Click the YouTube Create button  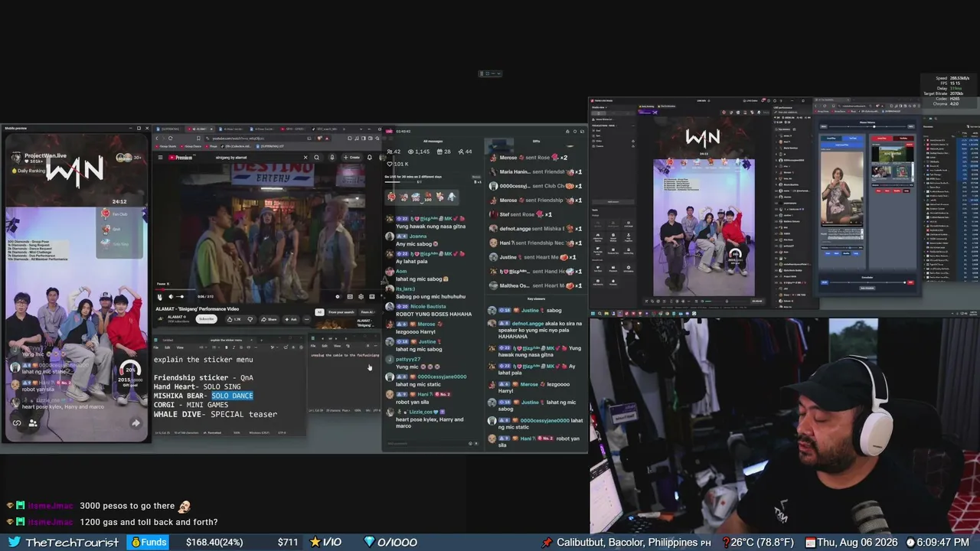tap(351, 158)
